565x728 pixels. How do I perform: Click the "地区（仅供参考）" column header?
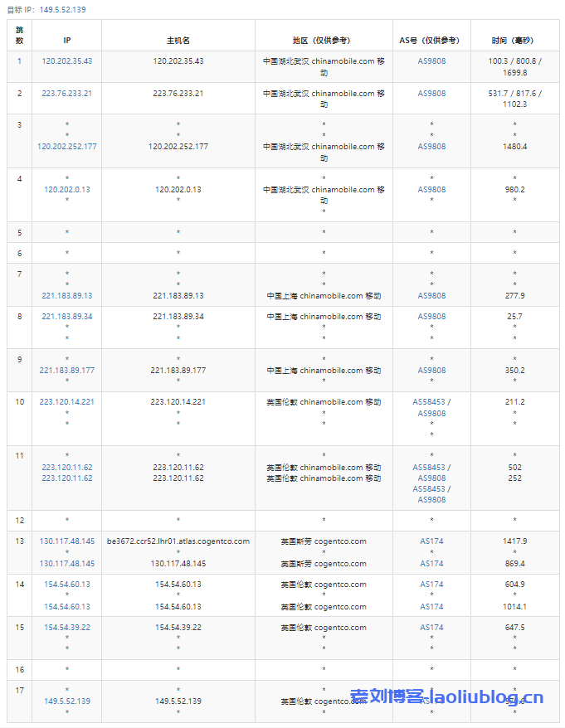[x=323, y=40]
